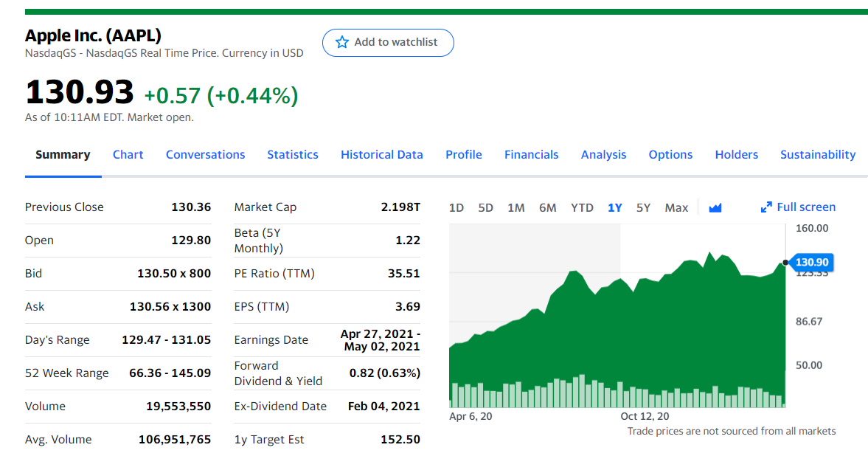Click the NasdaqGS Real Time Price subtitle

pos(164,53)
